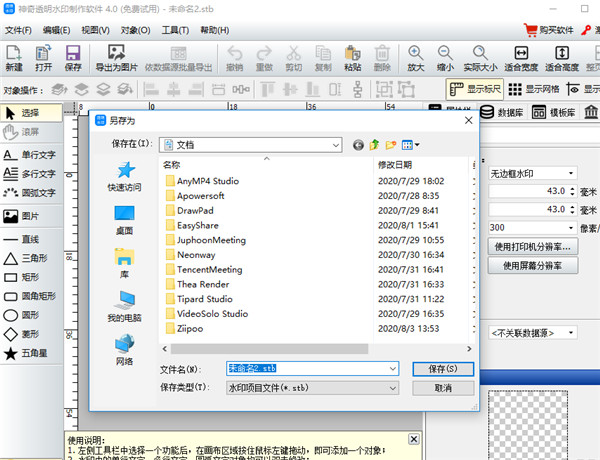Click the up-one-level folder icon in dialog
Screen dimensions: 600x460
pyautogui.click(x=374, y=145)
